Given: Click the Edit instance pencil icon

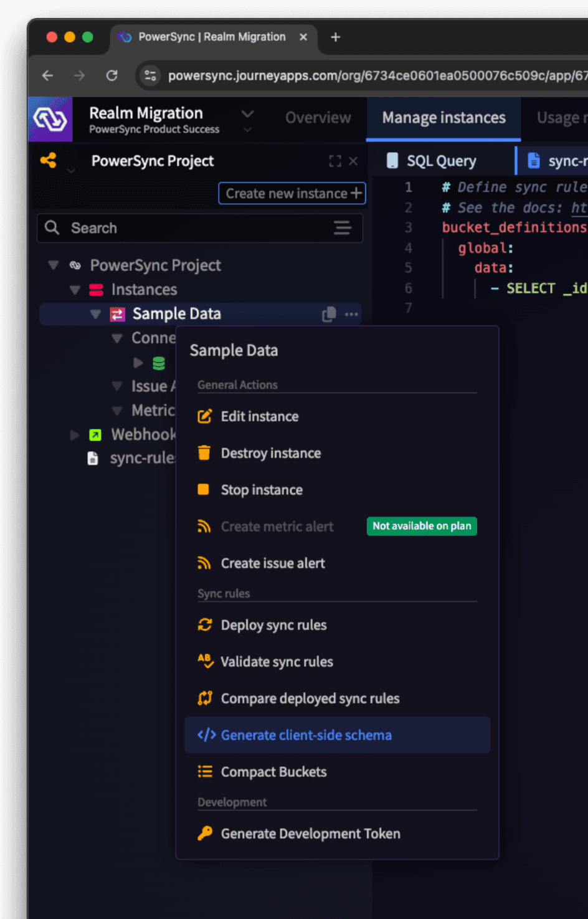Looking at the screenshot, I should [x=204, y=416].
